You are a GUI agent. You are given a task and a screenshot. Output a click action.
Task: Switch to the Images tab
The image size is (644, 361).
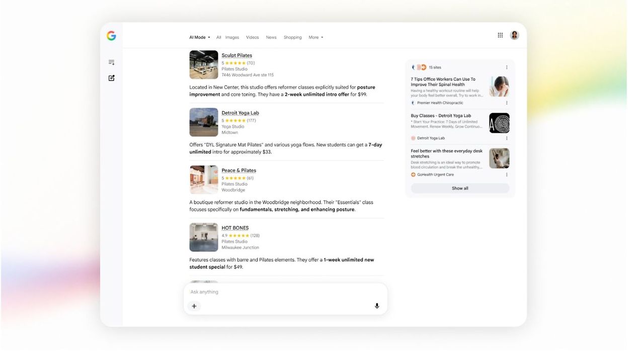232,37
